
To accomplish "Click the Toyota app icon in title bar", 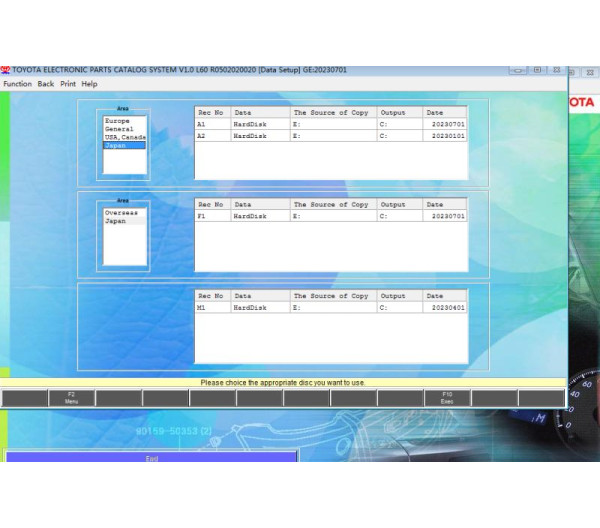I will coord(5,71).
